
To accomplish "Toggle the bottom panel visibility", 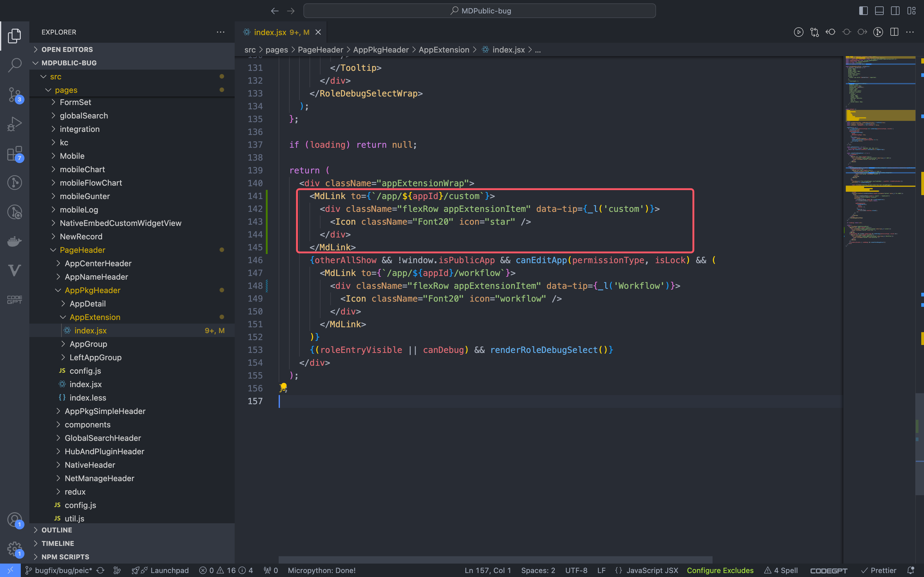I will [879, 11].
